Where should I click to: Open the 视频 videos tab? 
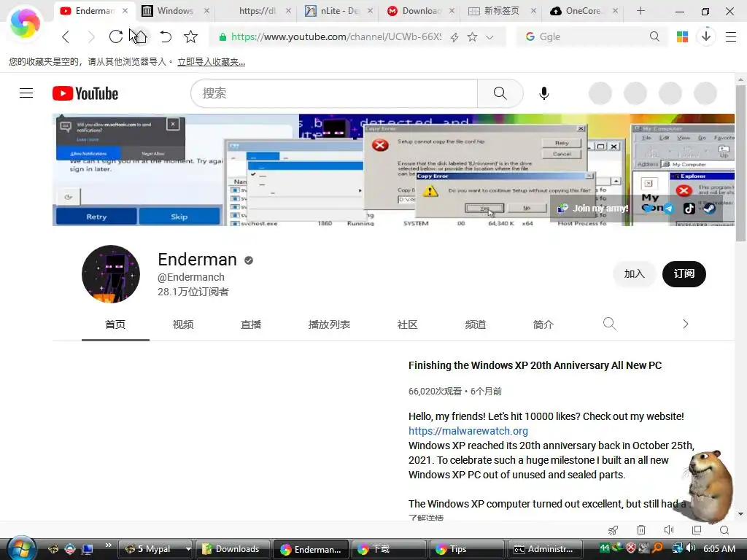(x=183, y=324)
